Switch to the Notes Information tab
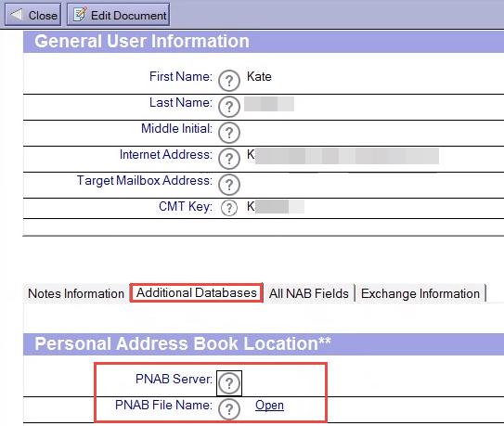This screenshot has width=504, height=426. 76,293
